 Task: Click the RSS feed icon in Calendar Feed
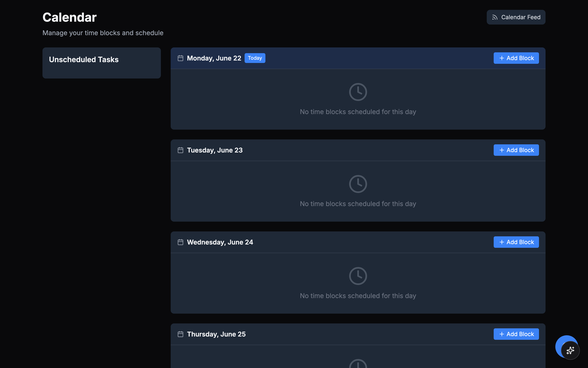[495, 17]
